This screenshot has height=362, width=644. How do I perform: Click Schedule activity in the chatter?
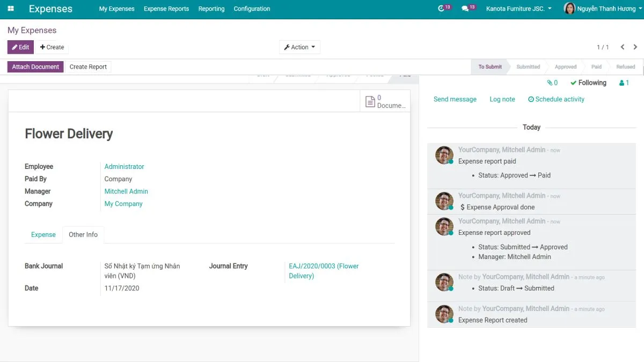(x=556, y=99)
